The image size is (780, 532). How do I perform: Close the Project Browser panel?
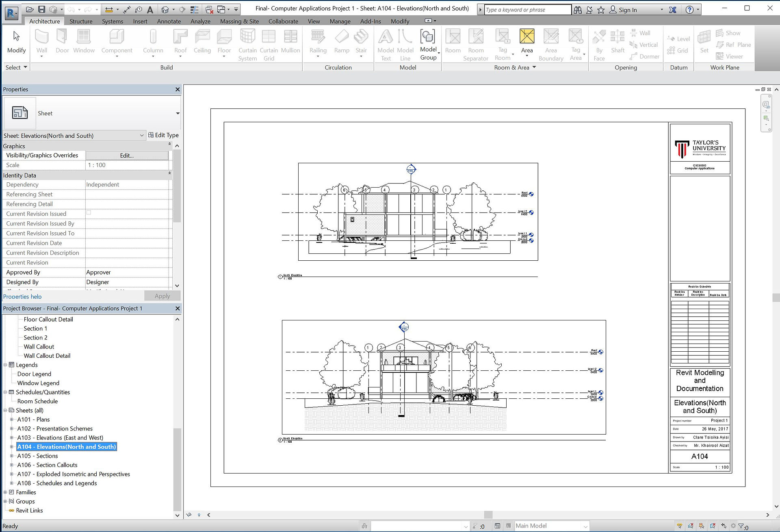pos(178,309)
